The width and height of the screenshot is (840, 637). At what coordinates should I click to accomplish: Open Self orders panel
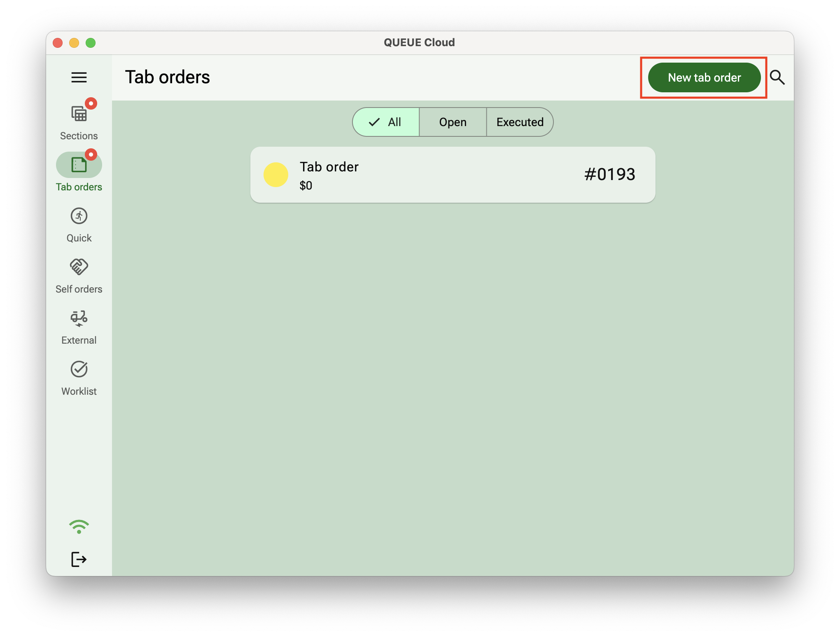[78, 274]
